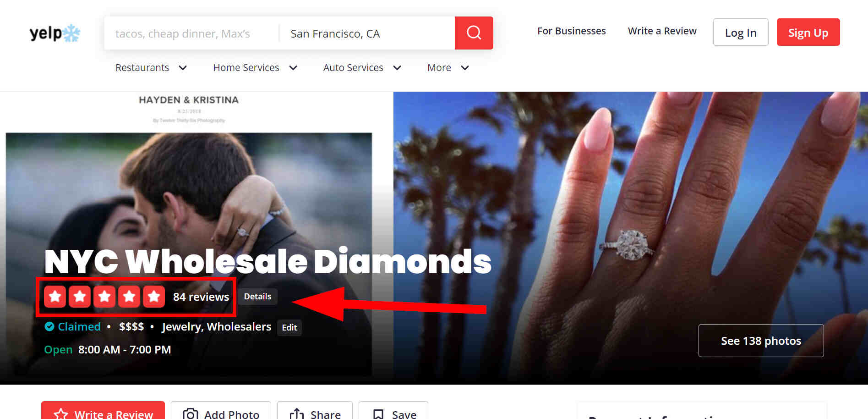
Task: Open See 138 photos
Action: pyautogui.click(x=761, y=341)
